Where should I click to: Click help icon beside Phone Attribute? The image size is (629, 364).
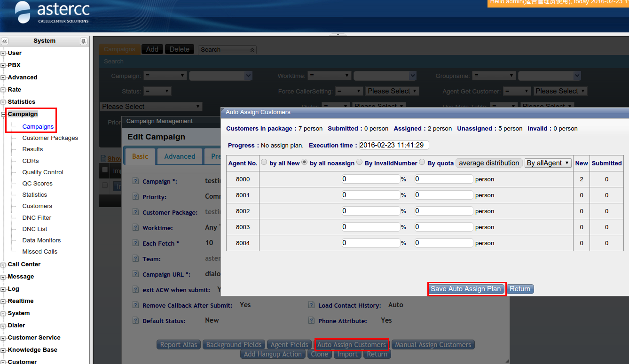pyautogui.click(x=311, y=321)
